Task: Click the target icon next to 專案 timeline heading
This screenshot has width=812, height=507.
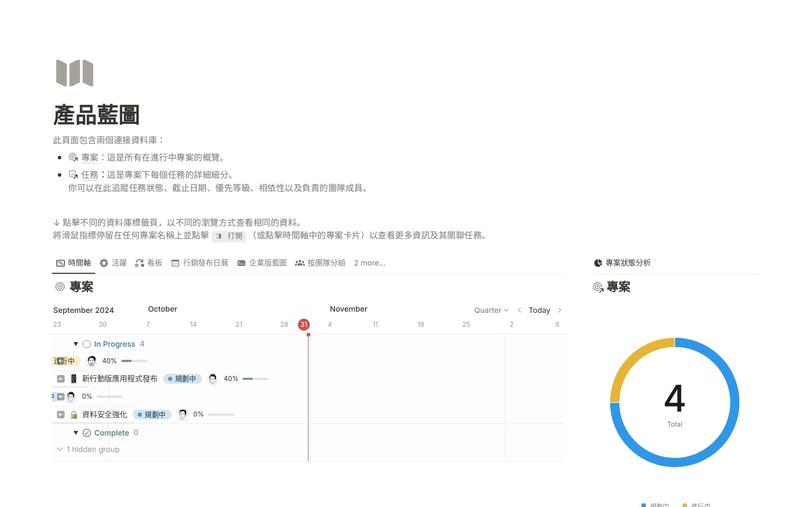Action: [60, 287]
